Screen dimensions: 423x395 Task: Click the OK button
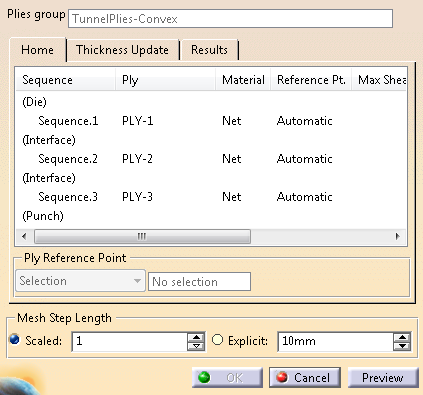tap(227, 378)
